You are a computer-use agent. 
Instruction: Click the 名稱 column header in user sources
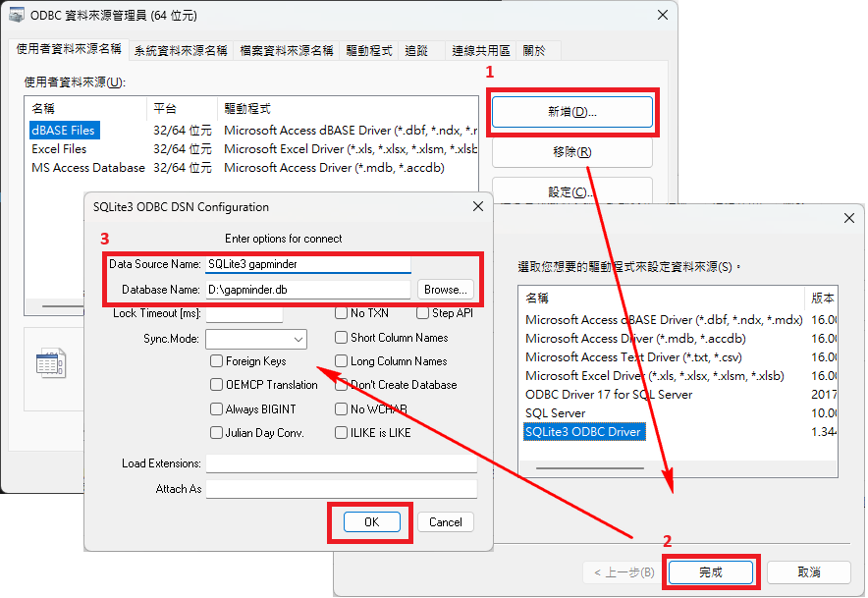pos(85,109)
